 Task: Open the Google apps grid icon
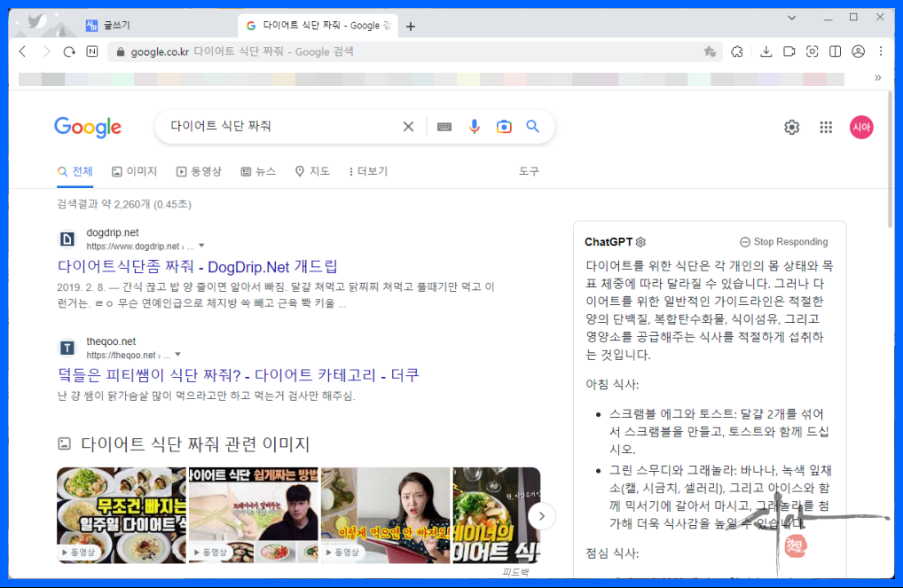826,128
